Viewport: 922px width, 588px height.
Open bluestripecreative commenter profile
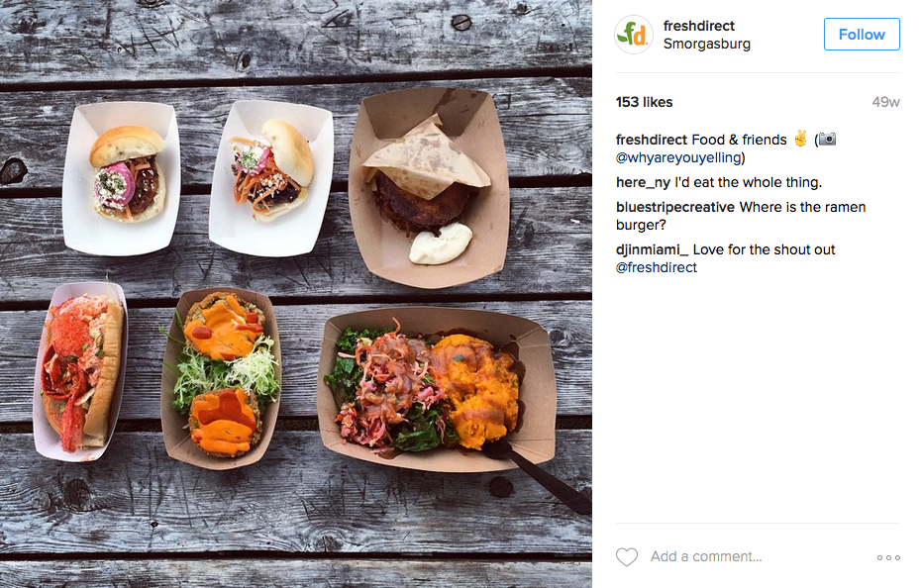[x=675, y=207]
